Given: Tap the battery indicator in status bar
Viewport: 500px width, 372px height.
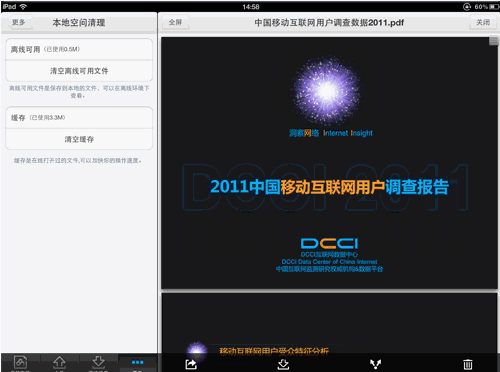Looking at the screenshot, I should (494, 7).
